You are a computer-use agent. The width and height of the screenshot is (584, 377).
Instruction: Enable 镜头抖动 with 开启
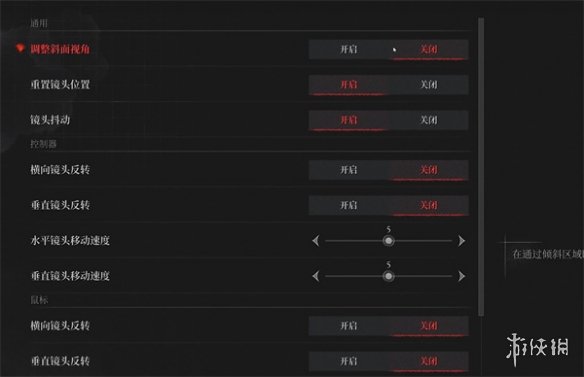click(x=349, y=120)
